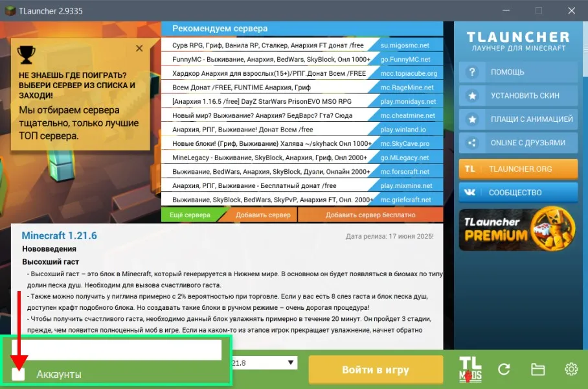The image size is (588, 389).
Task: Select server mc.cheatmine.net
Action: click(x=407, y=115)
